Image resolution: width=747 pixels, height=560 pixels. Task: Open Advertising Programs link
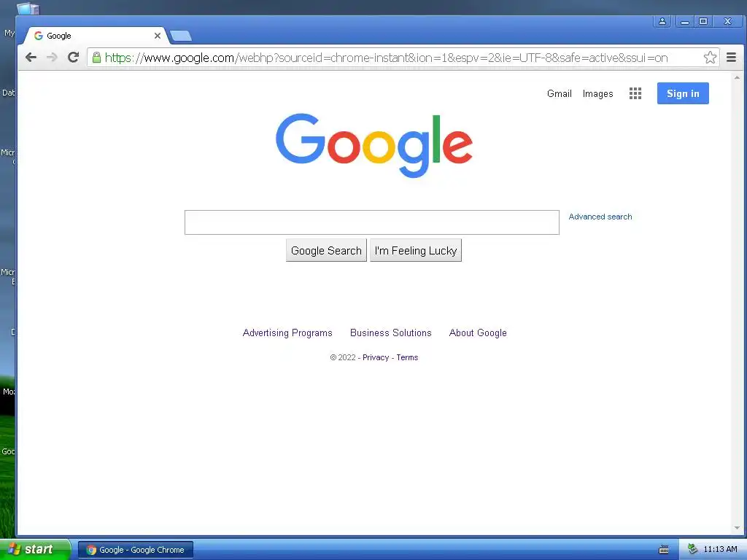(287, 332)
